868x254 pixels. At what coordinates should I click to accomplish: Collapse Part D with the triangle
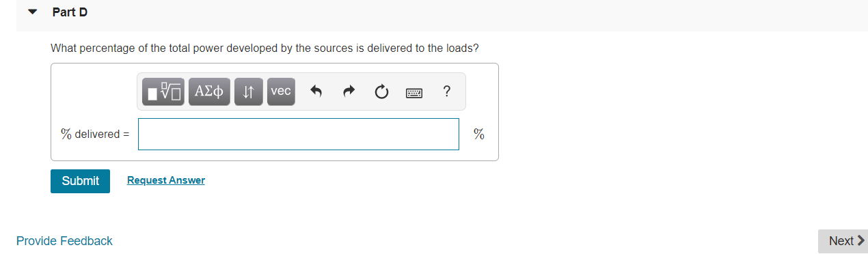click(x=32, y=12)
